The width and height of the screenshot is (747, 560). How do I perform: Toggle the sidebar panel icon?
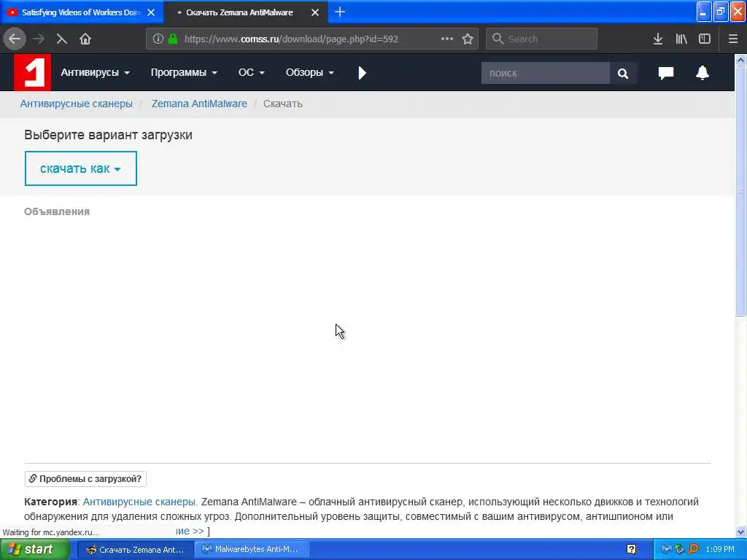705,39
